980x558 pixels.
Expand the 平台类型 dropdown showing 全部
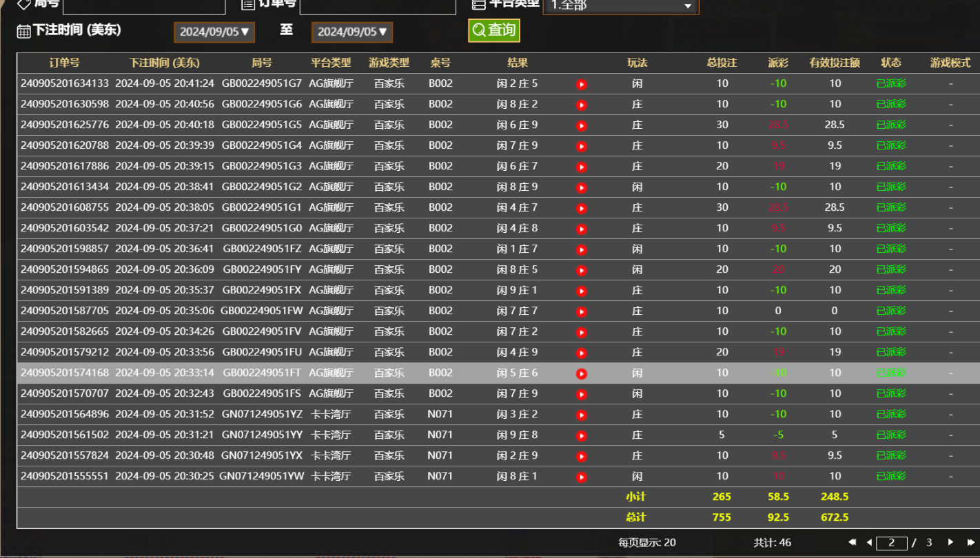pos(620,6)
